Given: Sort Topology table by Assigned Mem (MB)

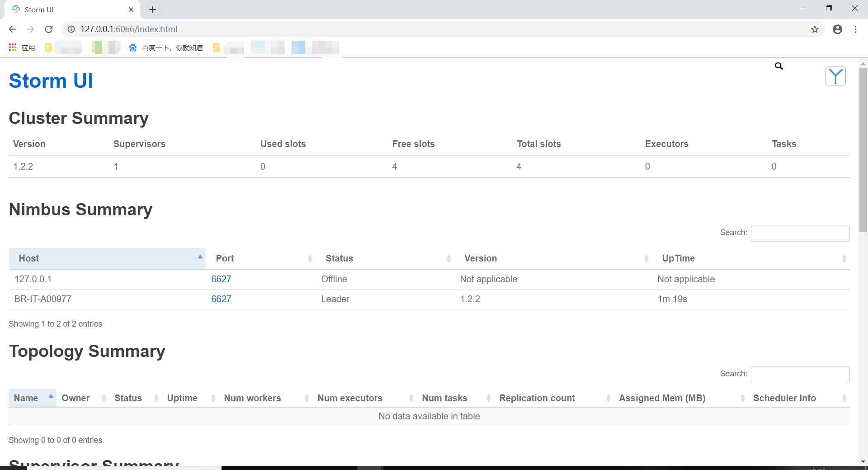Looking at the screenshot, I should click(x=681, y=398).
